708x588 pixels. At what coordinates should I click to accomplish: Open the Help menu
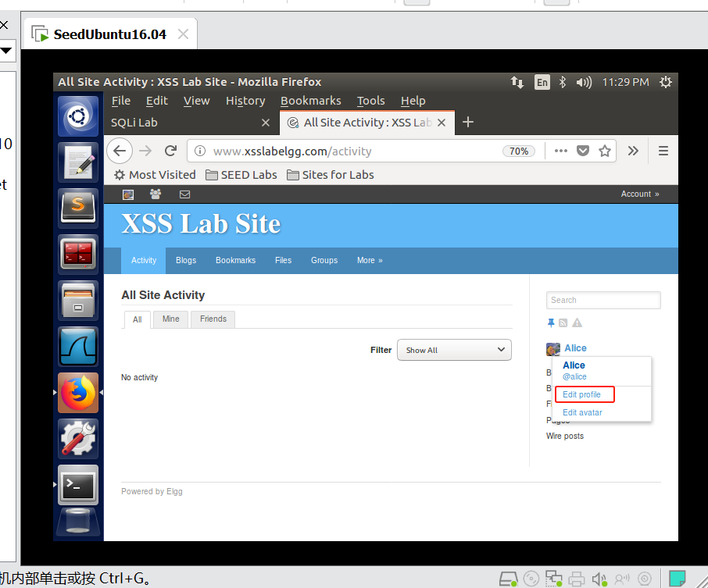[x=413, y=101]
